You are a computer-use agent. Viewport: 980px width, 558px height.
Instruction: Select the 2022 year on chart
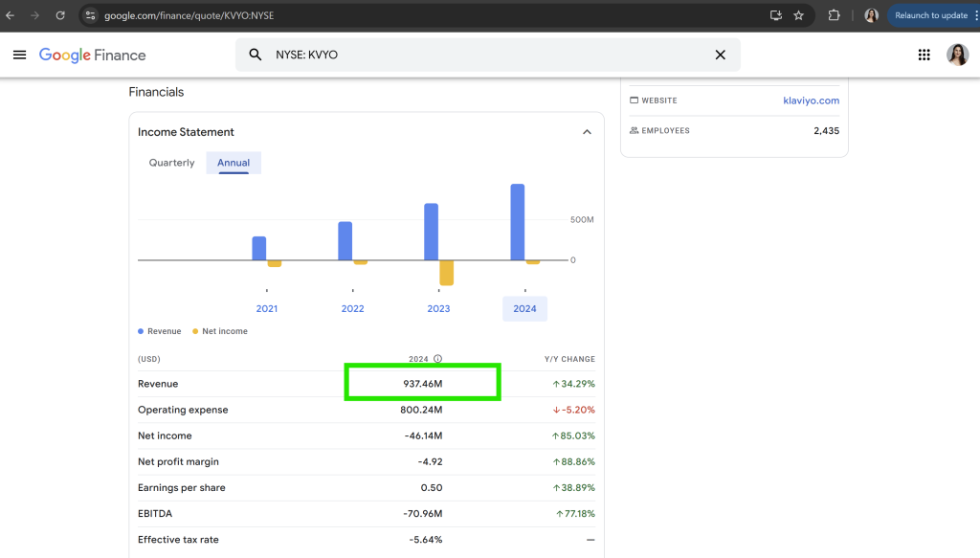tap(352, 308)
